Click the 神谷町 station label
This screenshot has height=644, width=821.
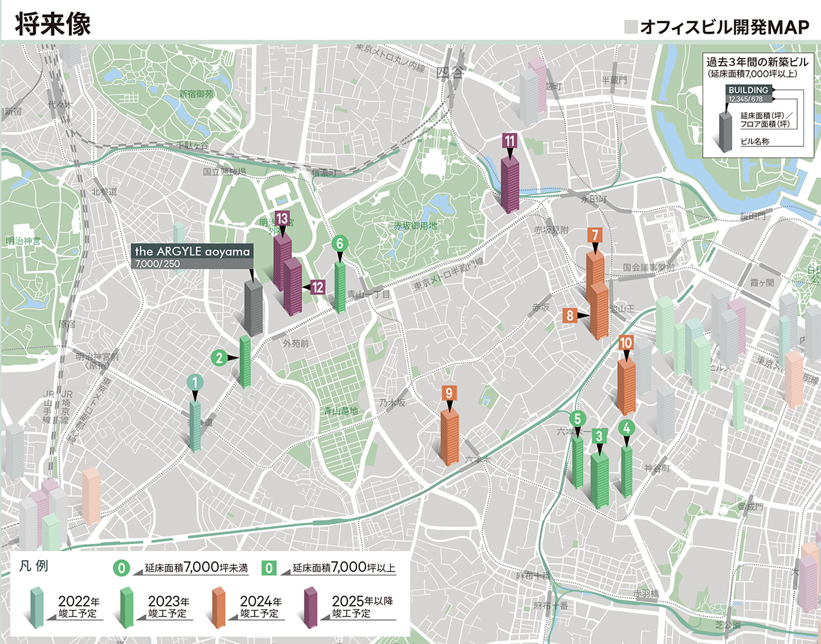coord(657,468)
